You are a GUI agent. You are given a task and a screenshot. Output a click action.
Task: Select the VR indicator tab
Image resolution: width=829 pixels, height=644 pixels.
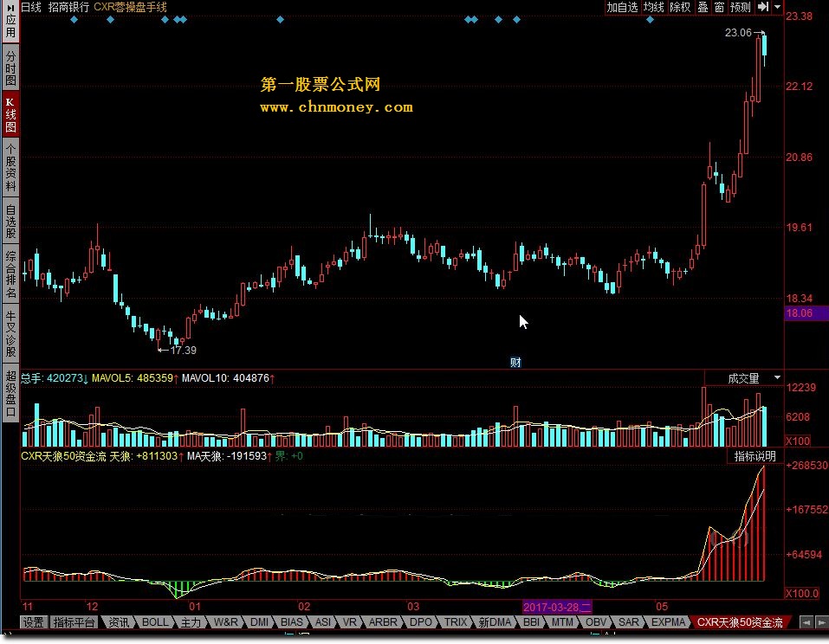(x=349, y=622)
